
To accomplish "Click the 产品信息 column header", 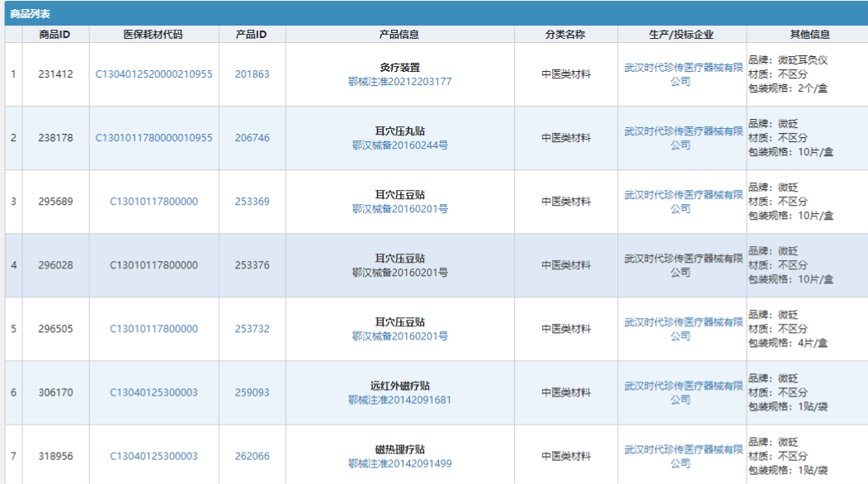I will [399, 35].
